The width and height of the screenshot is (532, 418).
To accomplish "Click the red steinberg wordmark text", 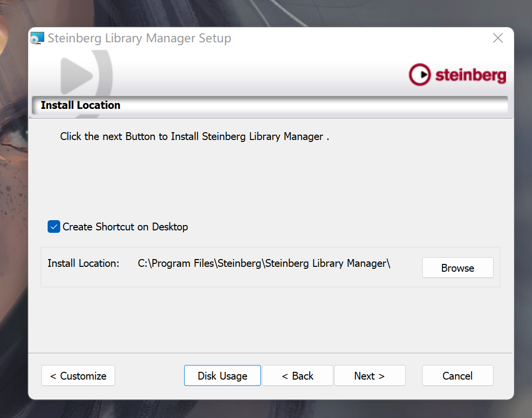I will [x=471, y=75].
